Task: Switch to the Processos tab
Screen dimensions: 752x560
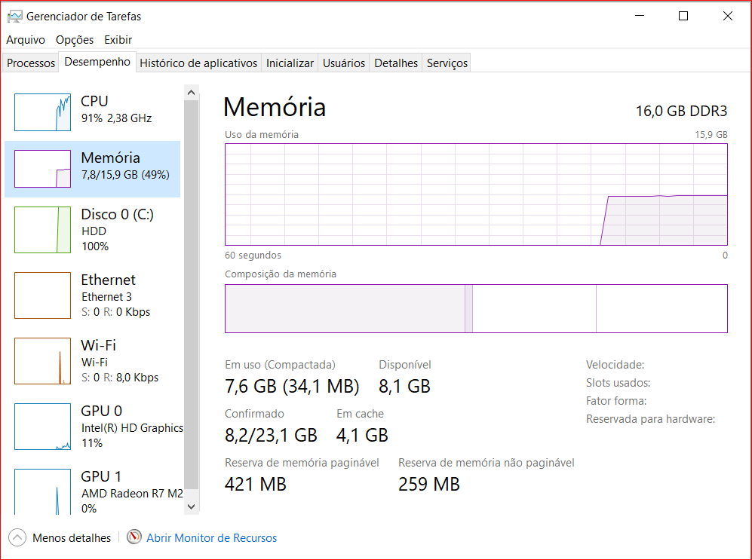Action: click(x=31, y=63)
